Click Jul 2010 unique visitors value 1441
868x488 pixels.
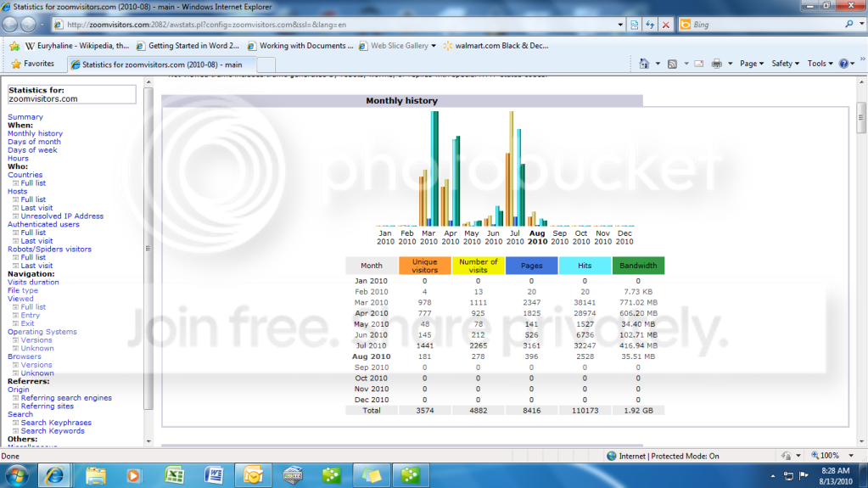[x=424, y=345]
